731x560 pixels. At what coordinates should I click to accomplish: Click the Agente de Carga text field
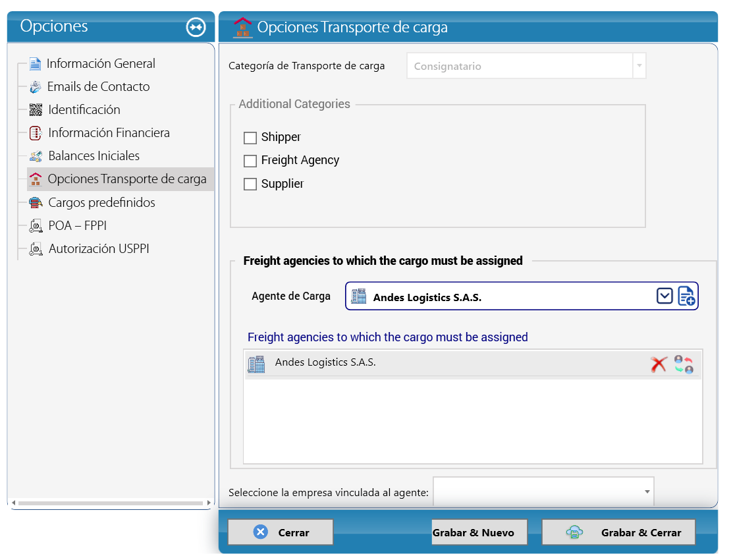[x=522, y=296]
